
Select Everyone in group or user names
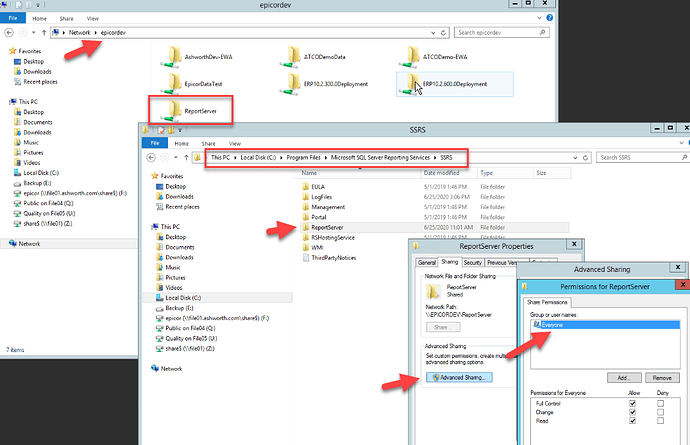point(606,325)
